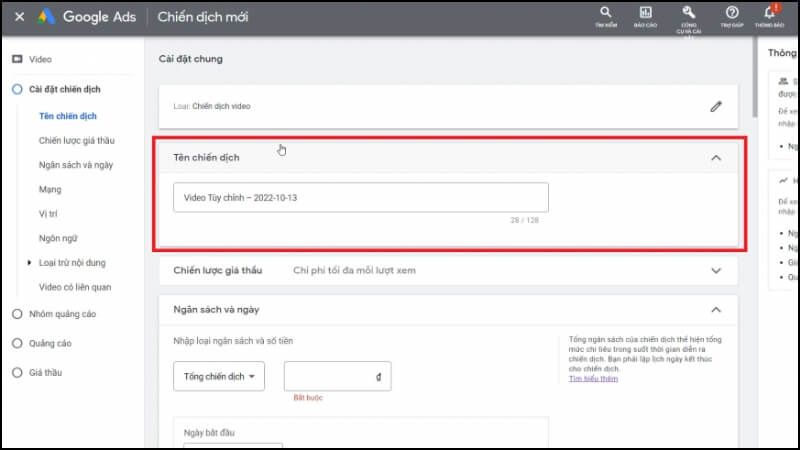
Task: Close the new campaign with X icon
Action: pos(18,17)
